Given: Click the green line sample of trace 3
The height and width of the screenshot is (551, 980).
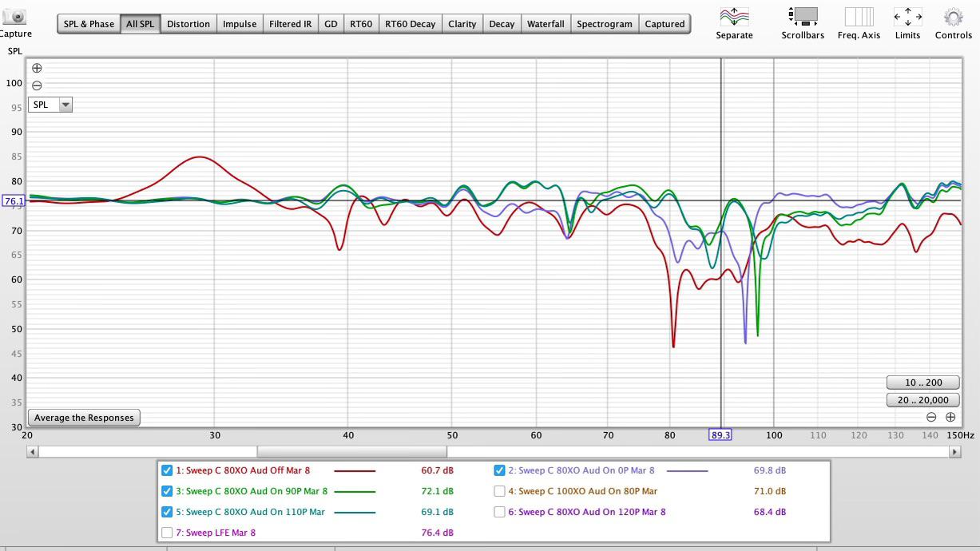Looking at the screenshot, I should point(355,491).
